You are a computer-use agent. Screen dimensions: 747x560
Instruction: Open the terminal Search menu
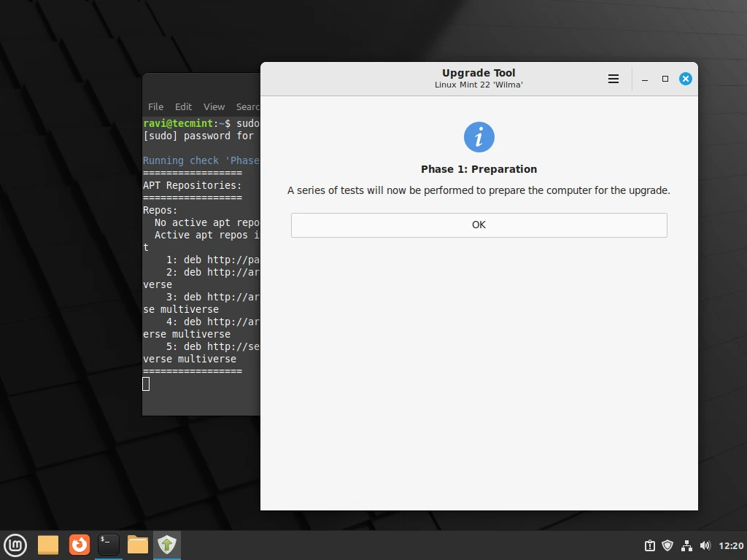coord(248,106)
